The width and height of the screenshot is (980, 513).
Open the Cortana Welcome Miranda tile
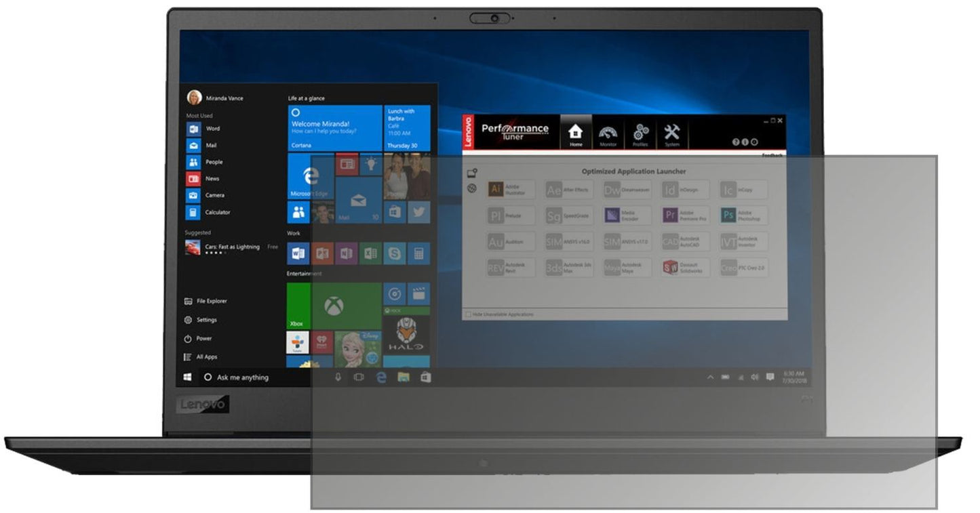click(x=334, y=127)
